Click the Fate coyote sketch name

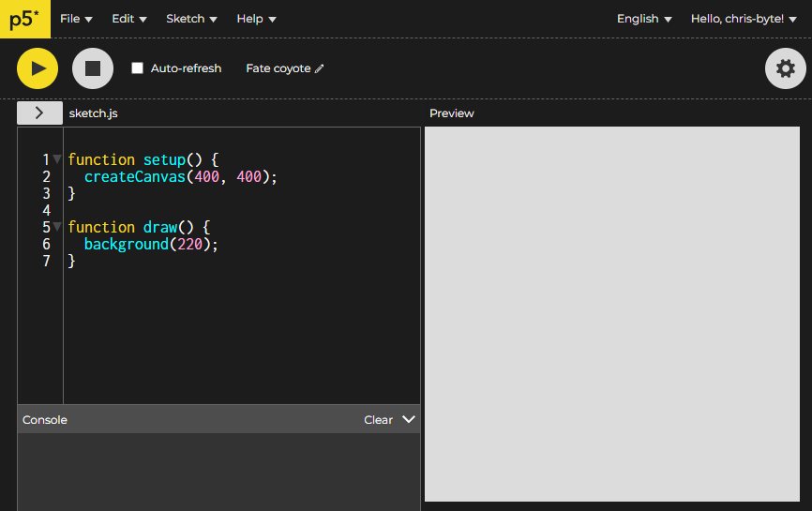click(x=278, y=68)
